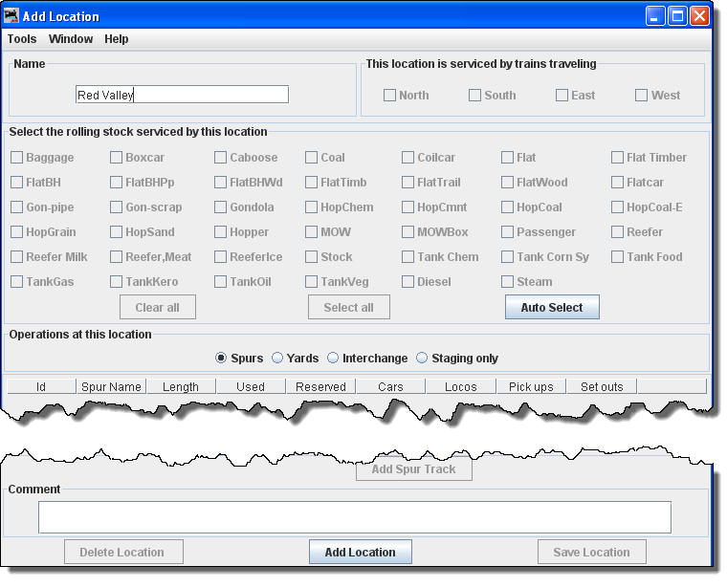Viewport: 727px width, 588px height.
Task: Select the Staging only radio button
Action: (423, 359)
